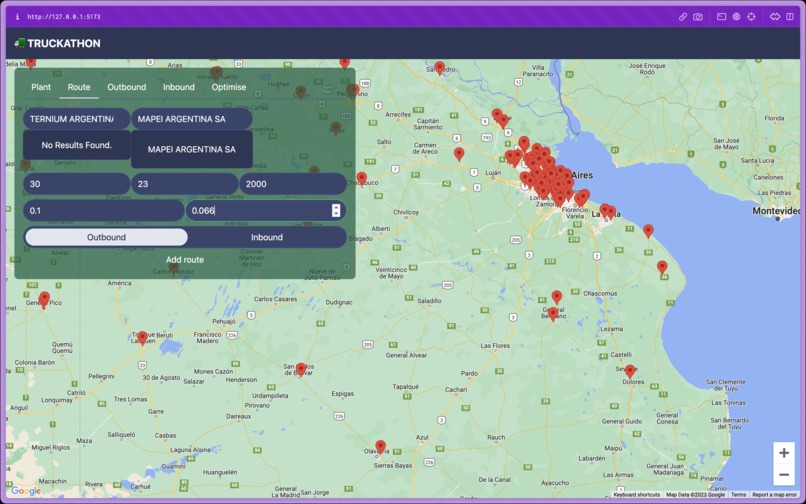Click the input field containing 23
The width and height of the screenshot is (806, 504).
185,184
